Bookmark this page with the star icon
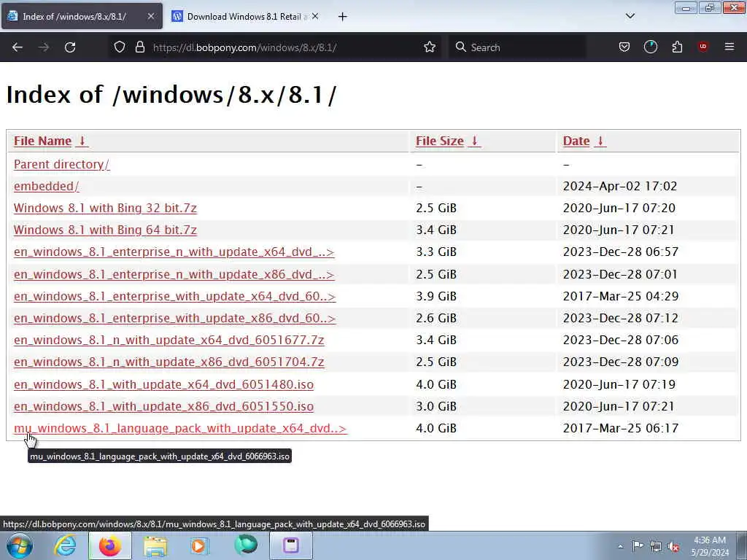This screenshot has width=747, height=560. point(430,47)
